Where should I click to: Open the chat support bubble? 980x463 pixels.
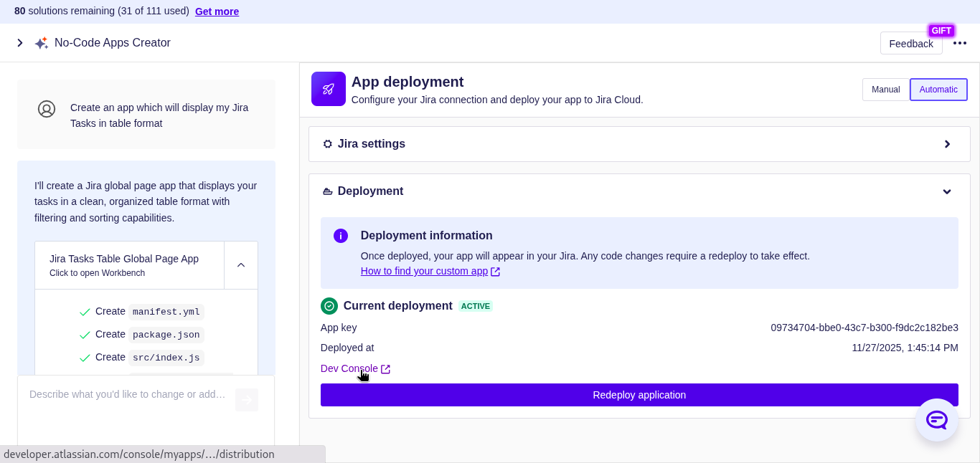(936, 420)
